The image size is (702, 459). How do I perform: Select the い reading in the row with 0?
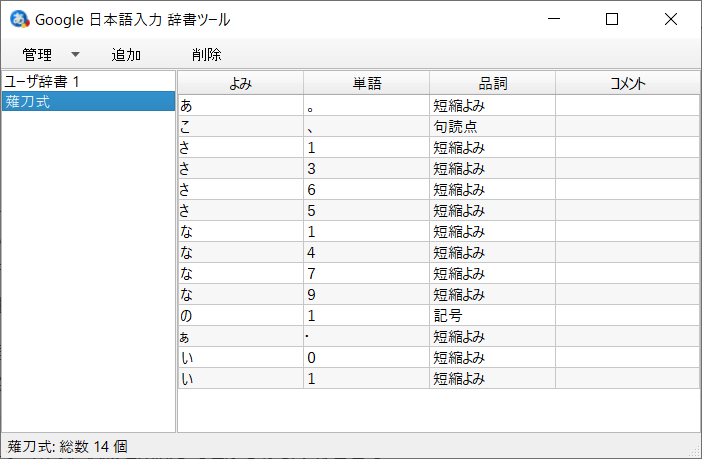241,358
